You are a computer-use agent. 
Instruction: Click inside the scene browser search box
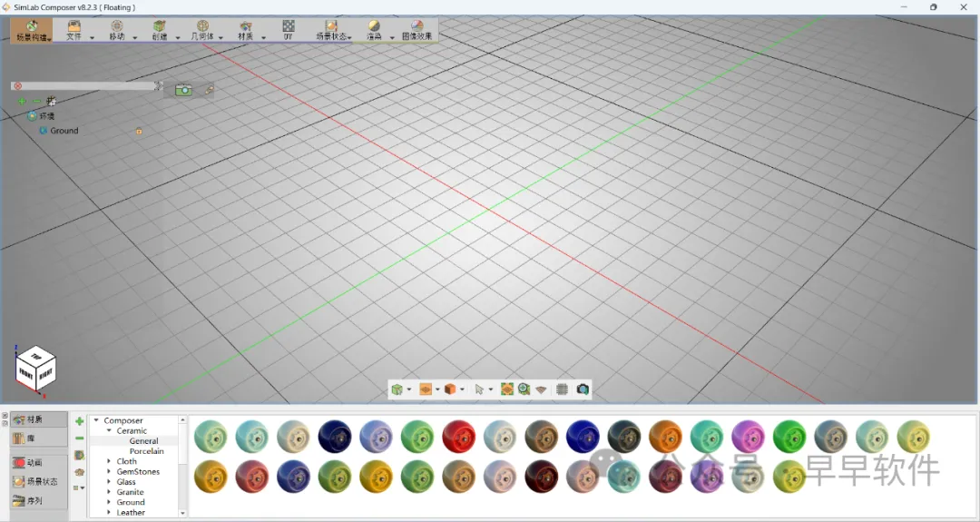coord(86,85)
